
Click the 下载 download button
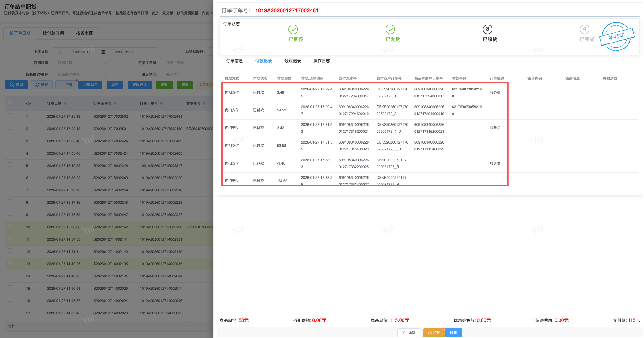tap(66, 85)
